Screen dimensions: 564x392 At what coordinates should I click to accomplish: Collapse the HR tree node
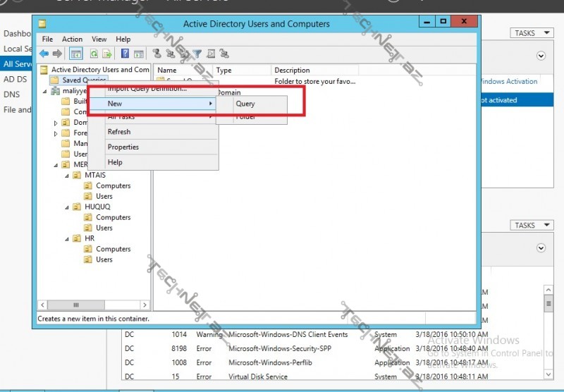click(67, 239)
